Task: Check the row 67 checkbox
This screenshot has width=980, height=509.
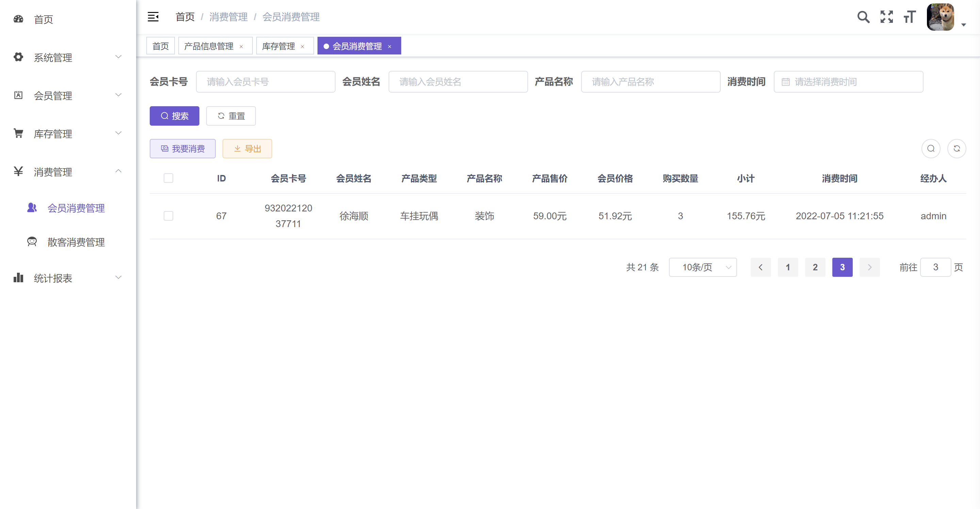Action: click(x=168, y=216)
